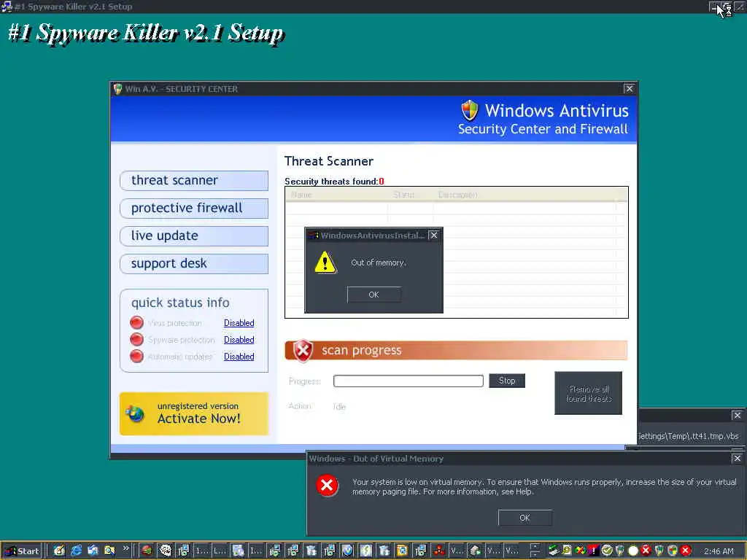747x560 pixels.
Task: Open the protective firewall section
Action: [x=194, y=208]
